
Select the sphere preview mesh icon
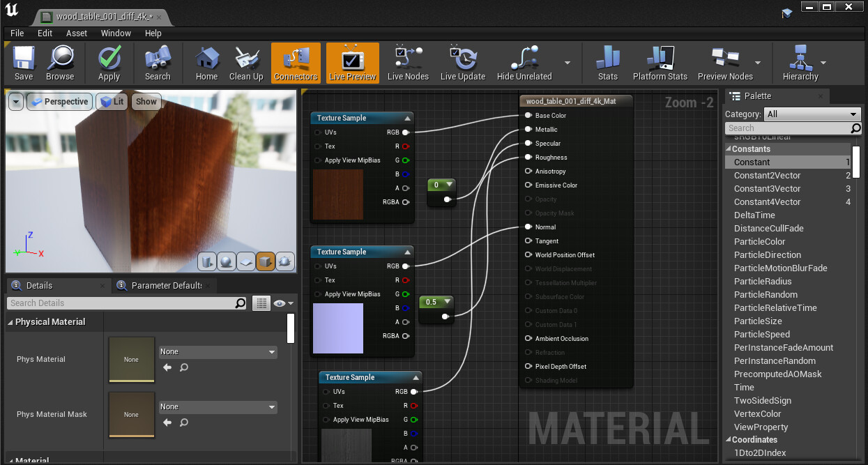tap(227, 261)
